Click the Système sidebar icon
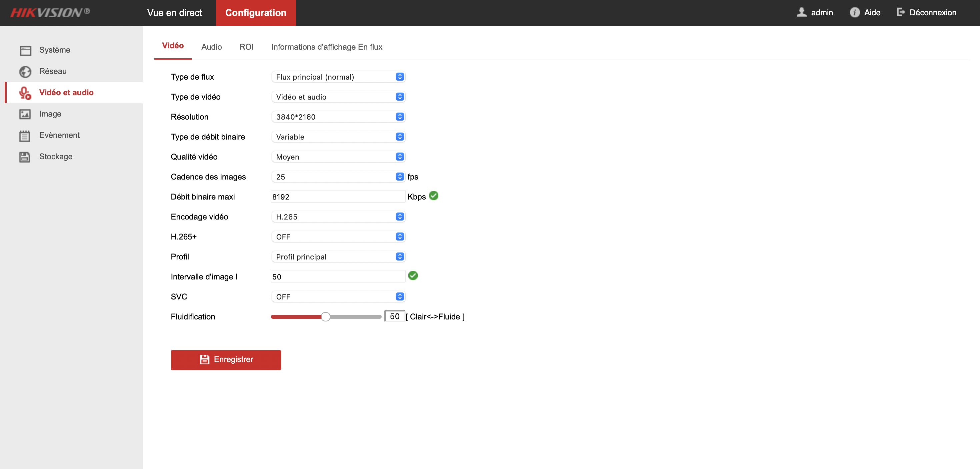980x469 pixels. (25, 51)
